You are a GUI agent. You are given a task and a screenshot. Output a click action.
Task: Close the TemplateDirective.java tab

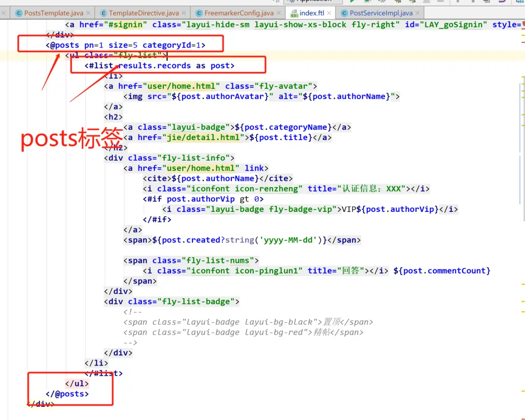[184, 13]
